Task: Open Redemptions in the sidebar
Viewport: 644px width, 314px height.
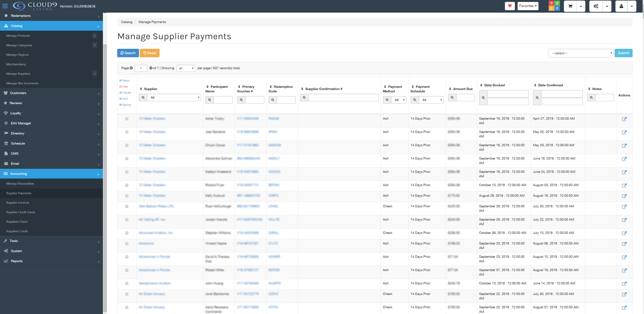Action: [52, 16]
